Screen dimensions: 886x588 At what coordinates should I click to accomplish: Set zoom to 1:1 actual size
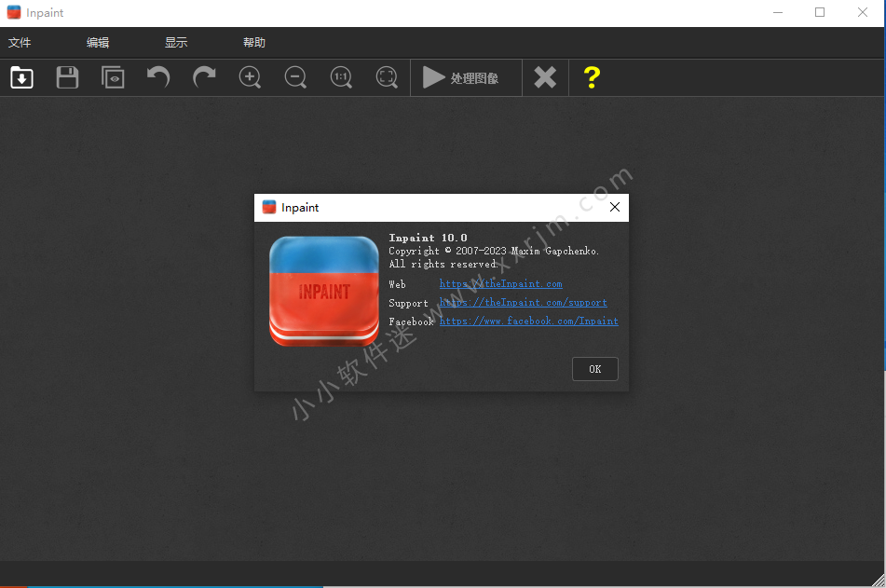(341, 77)
